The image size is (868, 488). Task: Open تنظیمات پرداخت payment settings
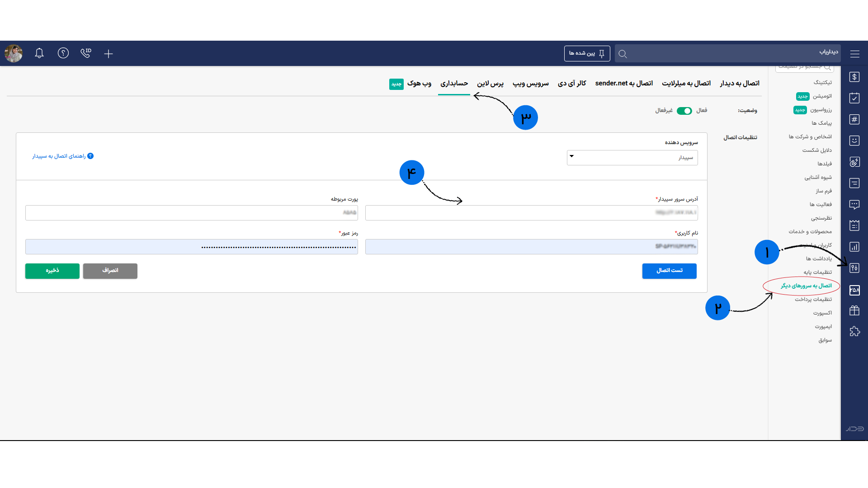click(x=813, y=300)
